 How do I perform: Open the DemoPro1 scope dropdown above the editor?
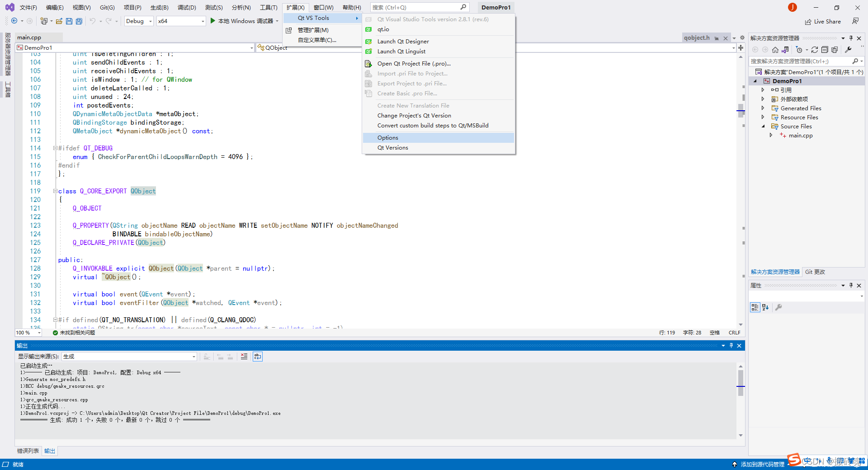coord(135,47)
